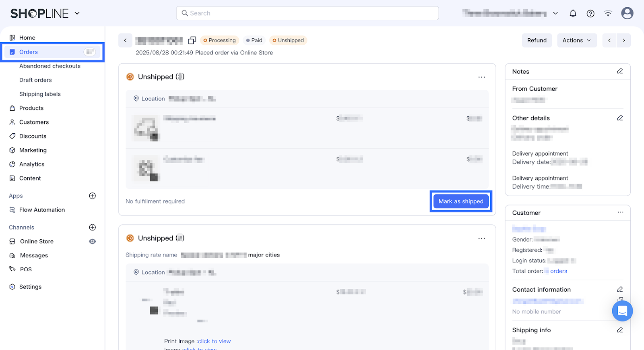
Task: Click the SHOPLINE logo
Action: [39, 13]
